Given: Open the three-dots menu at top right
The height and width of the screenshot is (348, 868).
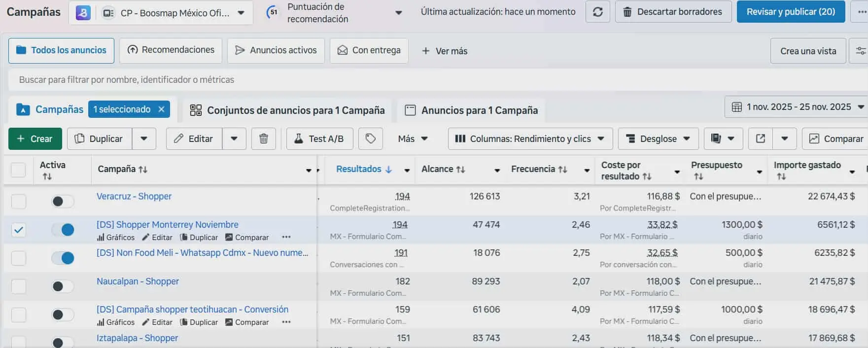Looking at the screenshot, I should [x=861, y=12].
